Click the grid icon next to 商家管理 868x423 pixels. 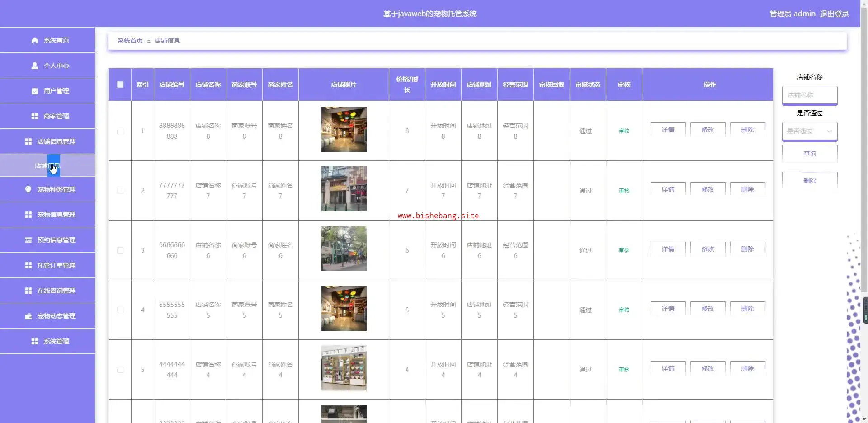[35, 116]
